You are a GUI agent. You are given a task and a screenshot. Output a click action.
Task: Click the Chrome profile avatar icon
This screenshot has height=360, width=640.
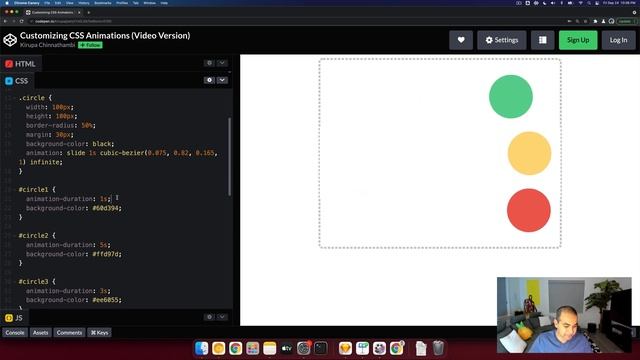tap(611, 21)
